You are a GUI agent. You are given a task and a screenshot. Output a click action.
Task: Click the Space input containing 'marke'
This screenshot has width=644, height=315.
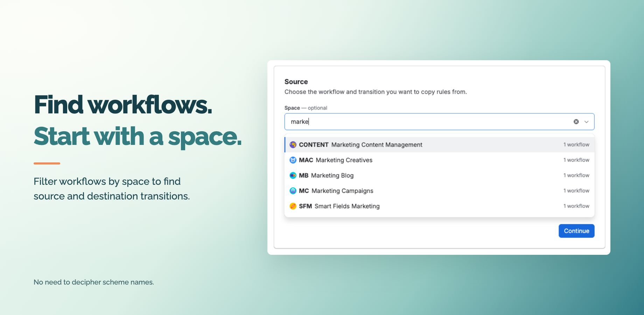click(439, 122)
